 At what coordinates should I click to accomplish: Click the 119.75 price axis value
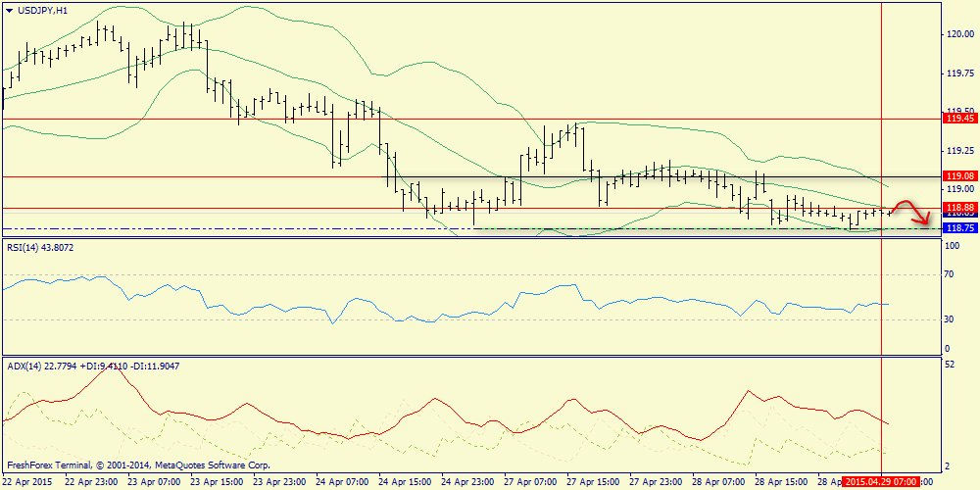click(x=960, y=73)
